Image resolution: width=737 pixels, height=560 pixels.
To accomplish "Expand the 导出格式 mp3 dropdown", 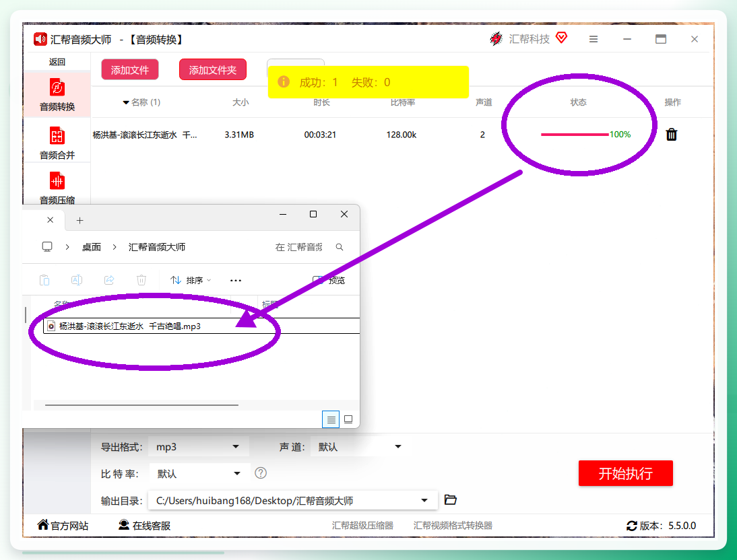I will [x=236, y=447].
